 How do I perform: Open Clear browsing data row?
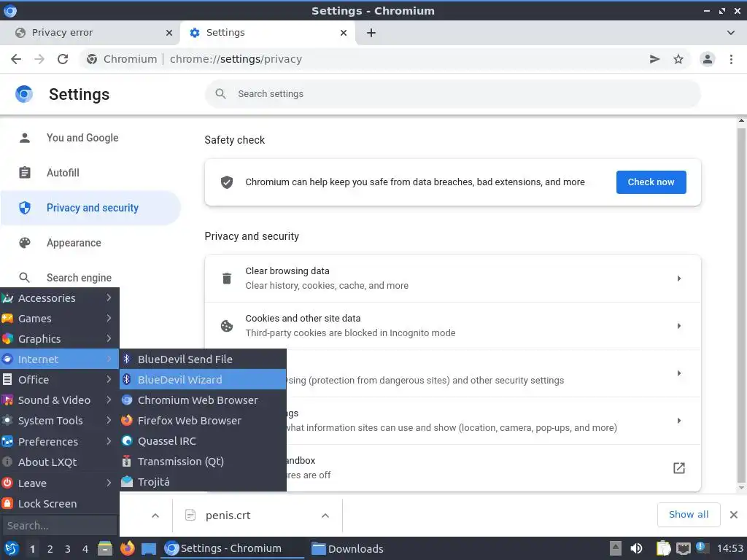(x=452, y=278)
